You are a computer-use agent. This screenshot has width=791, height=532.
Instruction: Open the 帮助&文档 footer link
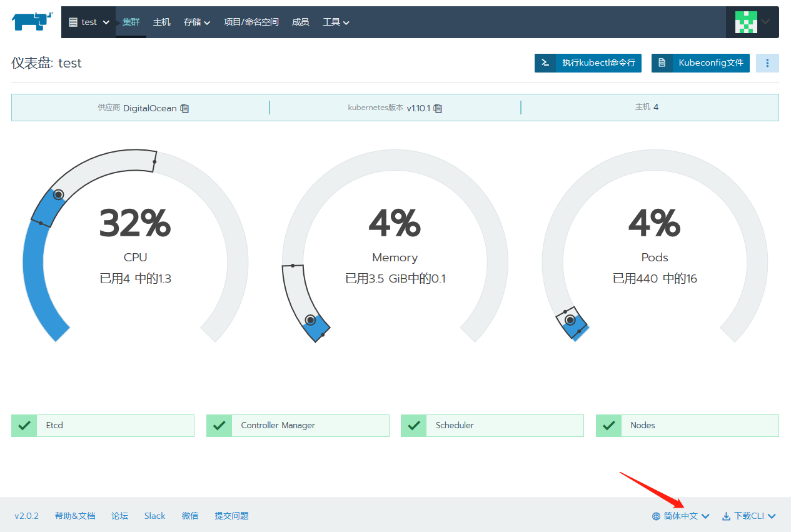tap(75, 516)
